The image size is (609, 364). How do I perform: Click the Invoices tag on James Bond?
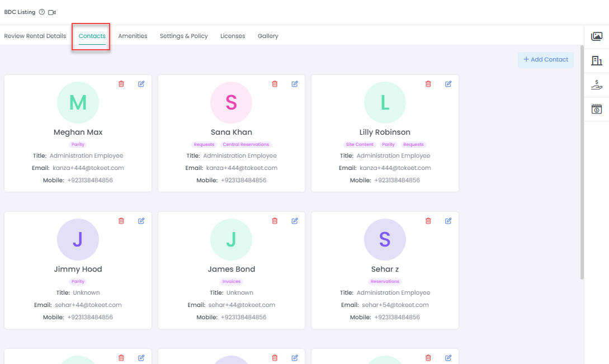[x=232, y=282]
